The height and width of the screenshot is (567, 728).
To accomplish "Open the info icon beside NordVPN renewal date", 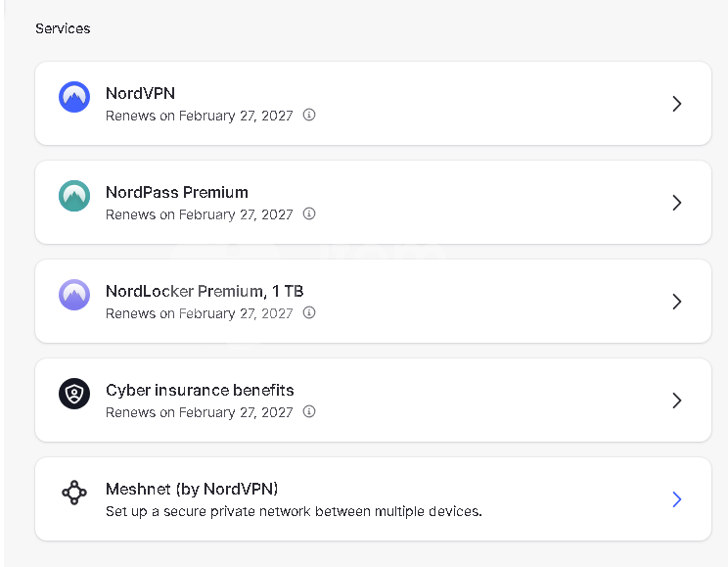I will (309, 115).
